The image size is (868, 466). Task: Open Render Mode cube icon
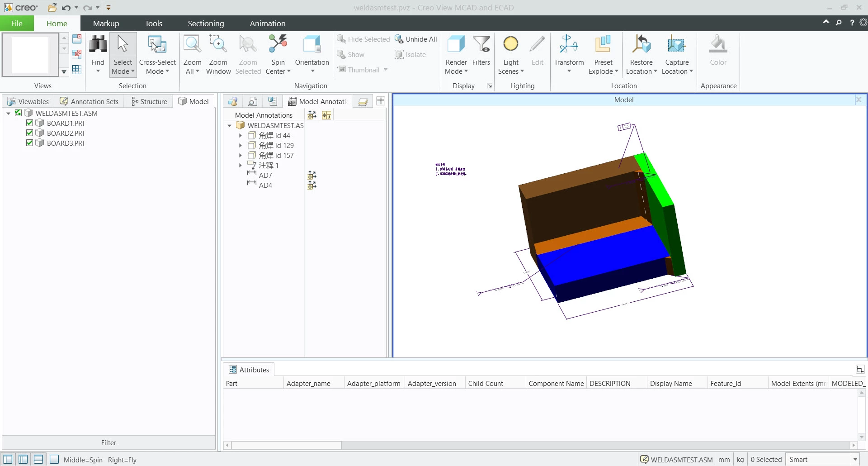[456, 44]
